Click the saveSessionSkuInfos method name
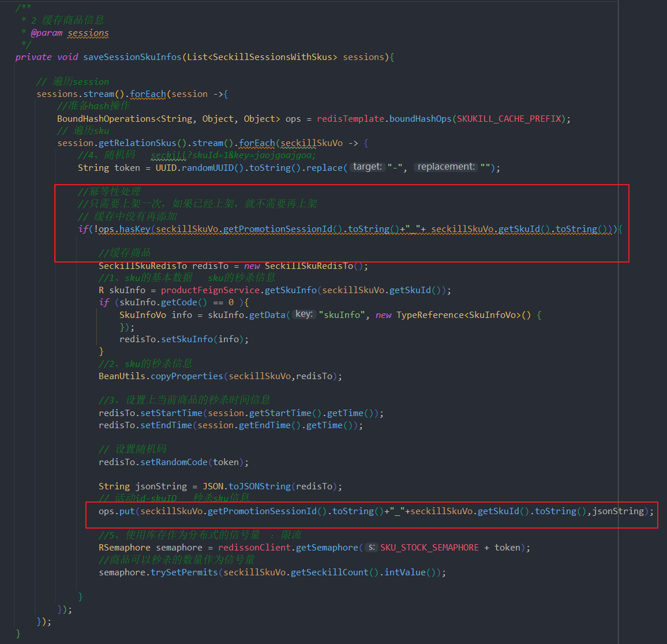The image size is (667, 644). 132,57
